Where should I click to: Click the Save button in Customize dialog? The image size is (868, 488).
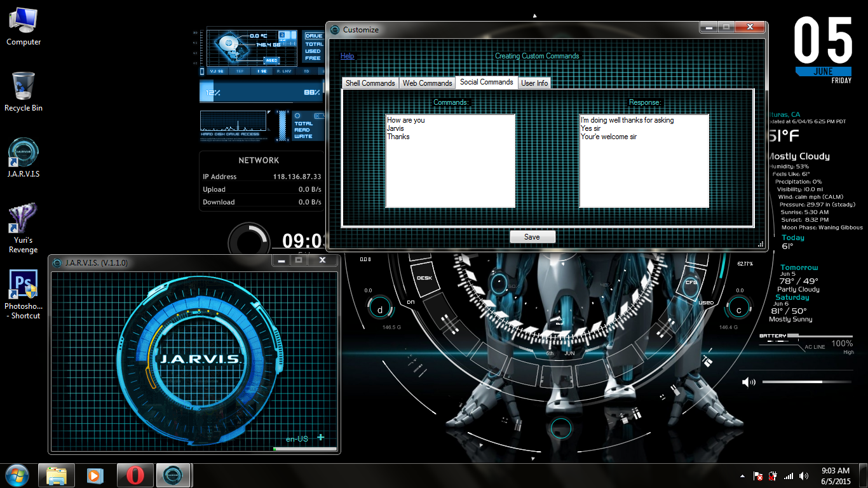pos(532,236)
